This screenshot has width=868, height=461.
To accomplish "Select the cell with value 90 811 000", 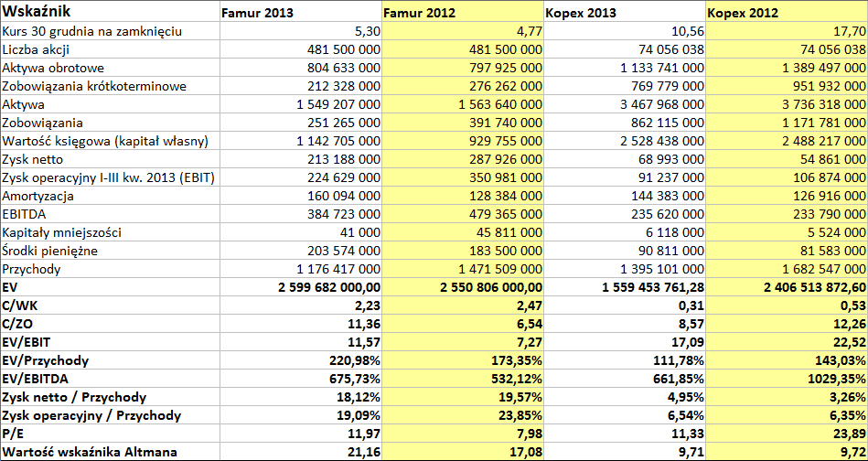I will click(625, 251).
